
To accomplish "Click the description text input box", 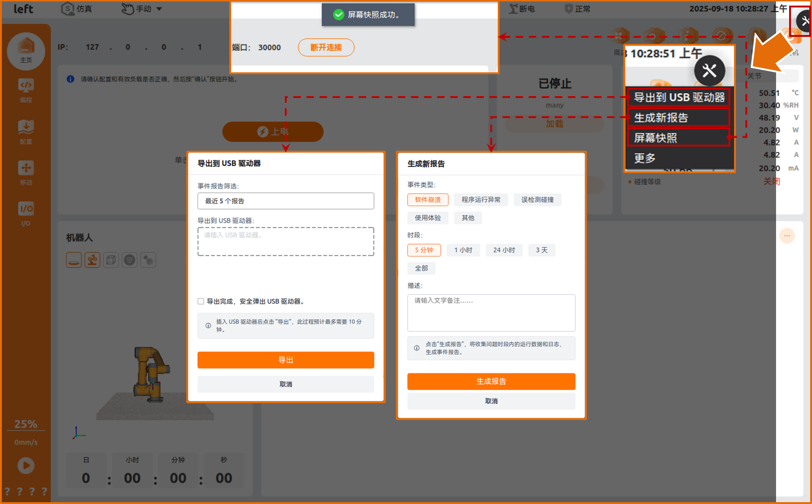I will click(x=491, y=313).
